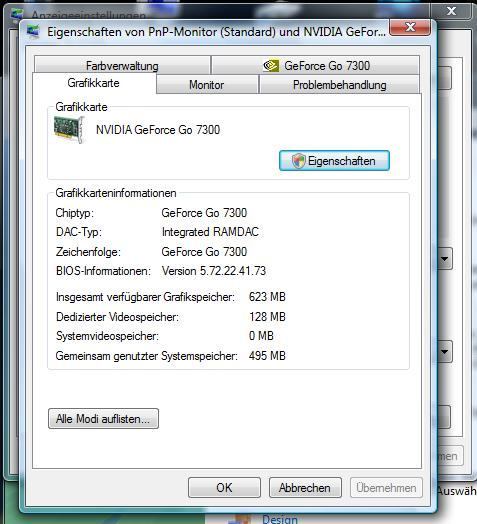477x524 pixels.
Task: Click the Chiptyp label
Action: pos(75,213)
